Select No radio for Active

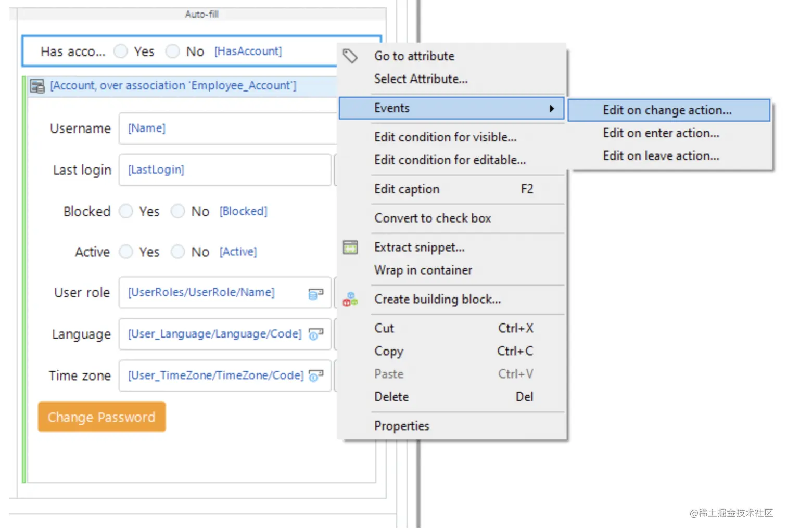pyautogui.click(x=177, y=252)
